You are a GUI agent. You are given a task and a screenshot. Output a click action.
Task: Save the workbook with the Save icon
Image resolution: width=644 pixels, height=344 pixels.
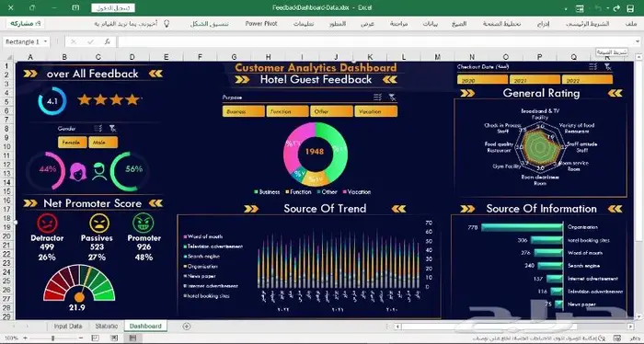pos(630,8)
